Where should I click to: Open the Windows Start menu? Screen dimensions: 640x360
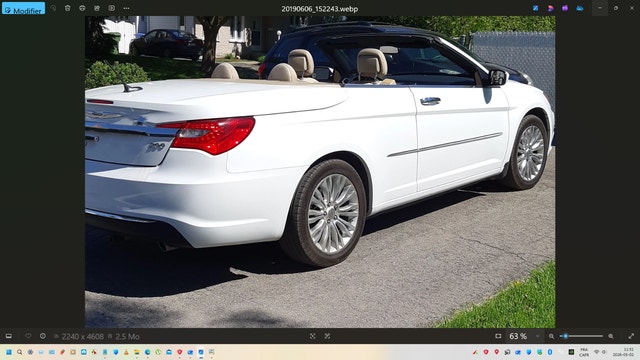[9, 352]
